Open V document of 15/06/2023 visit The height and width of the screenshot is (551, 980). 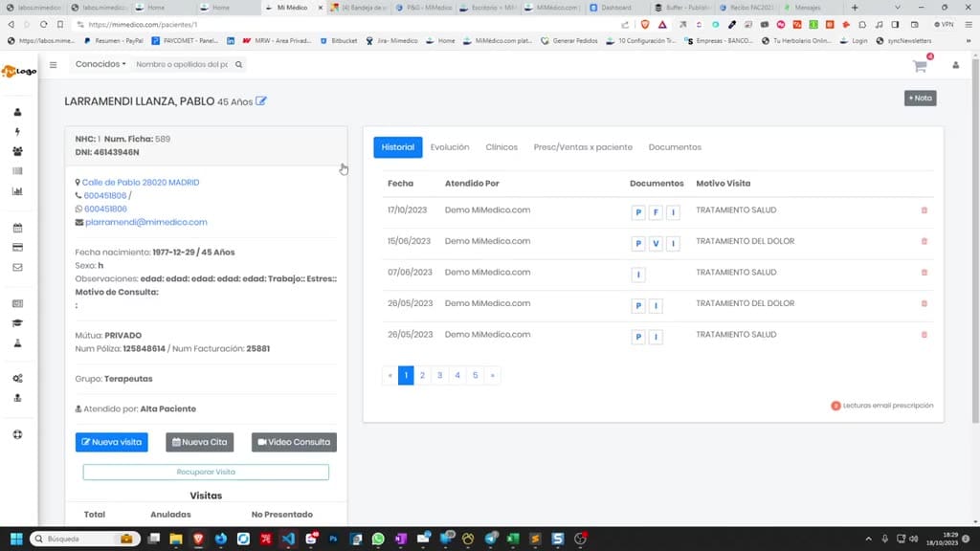656,244
